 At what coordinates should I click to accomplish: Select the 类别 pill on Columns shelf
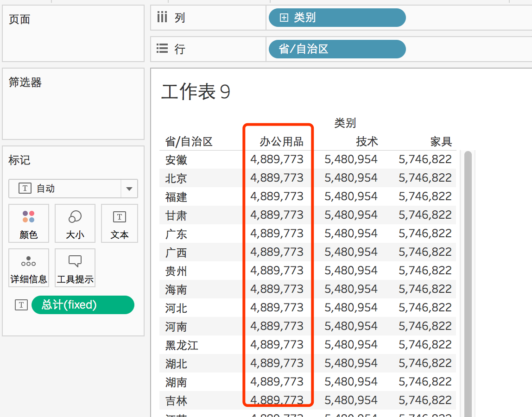[x=337, y=17]
